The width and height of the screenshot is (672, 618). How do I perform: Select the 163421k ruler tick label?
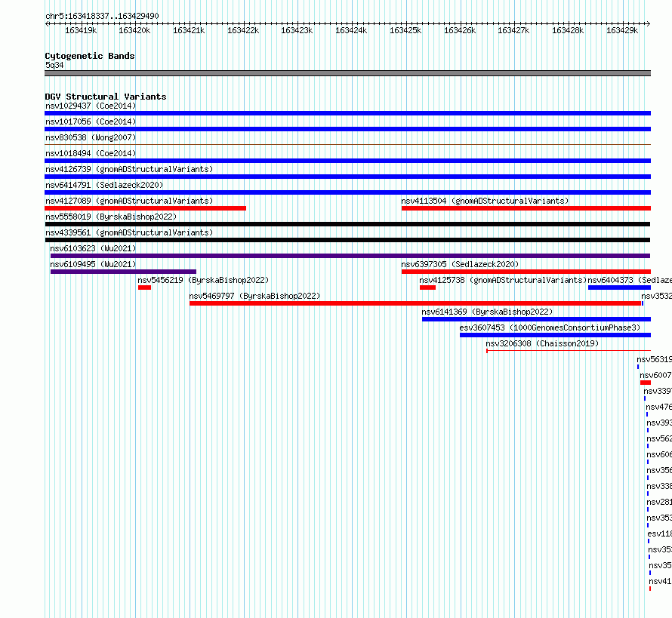point(189,31)
